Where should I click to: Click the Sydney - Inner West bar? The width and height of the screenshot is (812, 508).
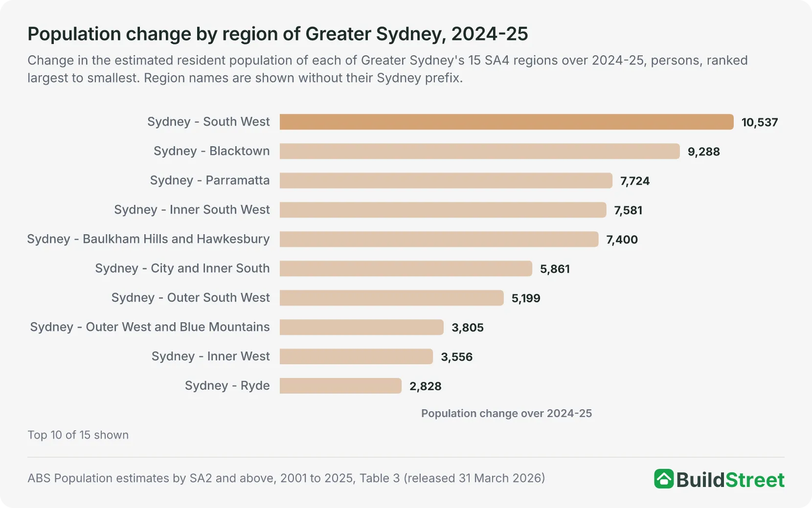point(356,356)
